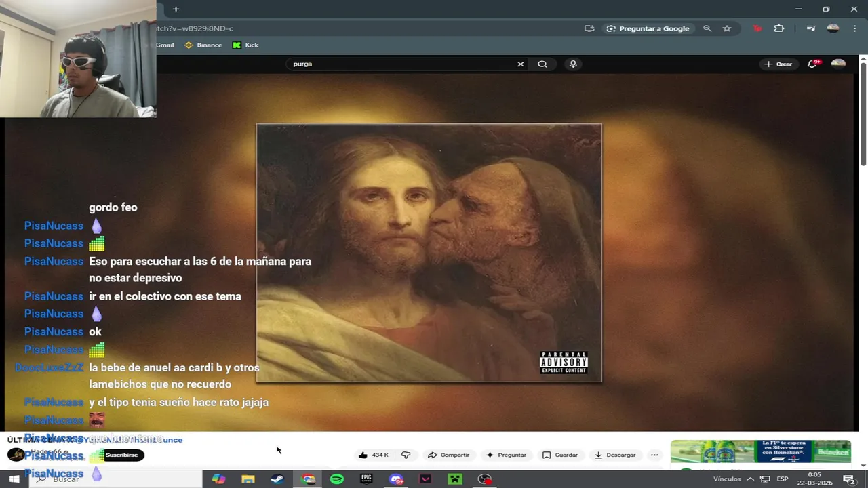
Task: Switch to Chrome in the taskbar
Action: 309,479
